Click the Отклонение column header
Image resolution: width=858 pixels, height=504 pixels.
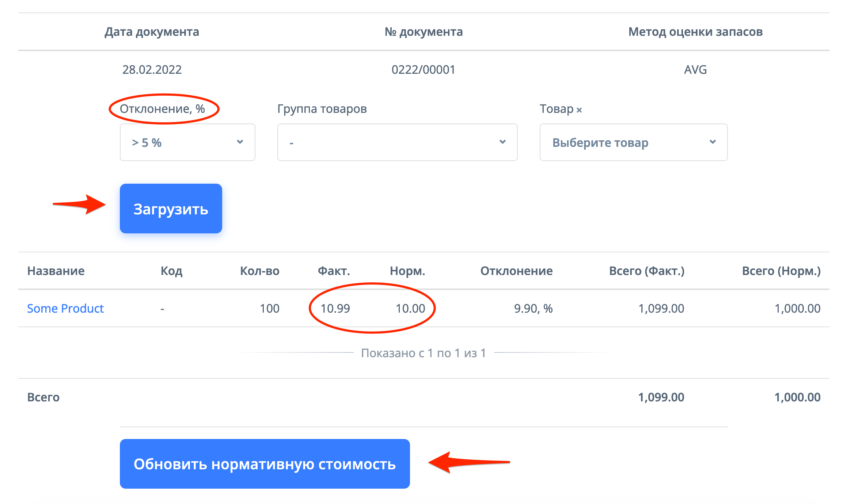click(516, 271)
